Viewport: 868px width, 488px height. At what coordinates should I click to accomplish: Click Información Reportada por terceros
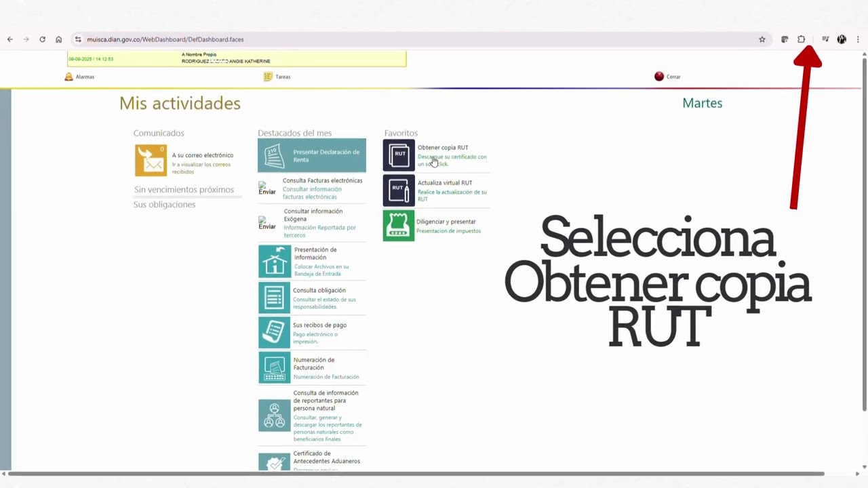[x=319, y=231]
